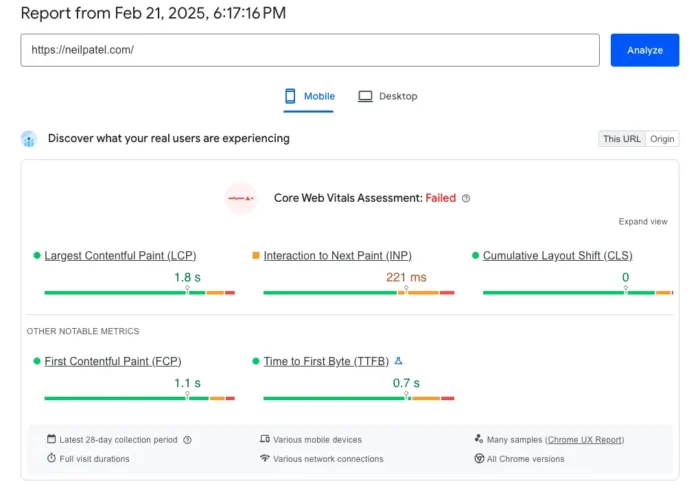Click the CLS distribution bar

578,292
